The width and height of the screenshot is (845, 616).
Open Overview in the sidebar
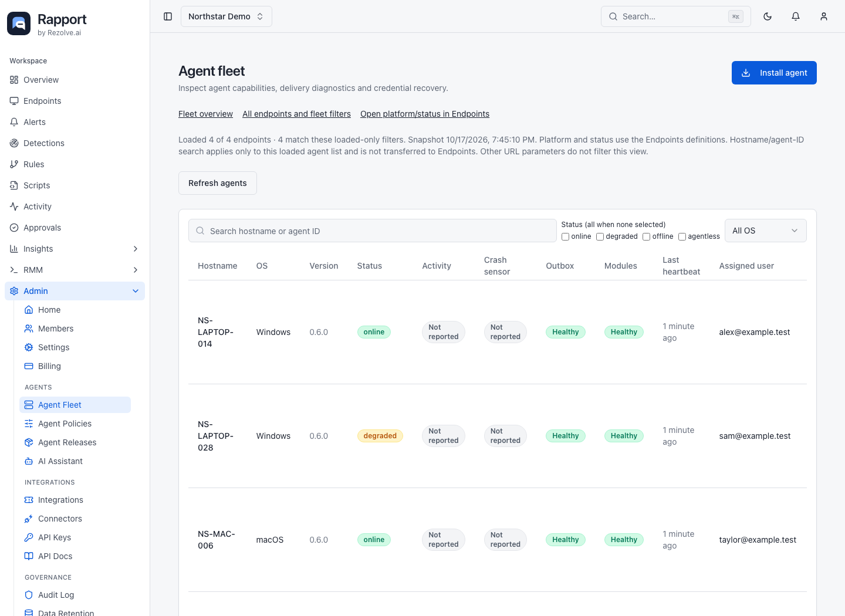tap(75, 80)
